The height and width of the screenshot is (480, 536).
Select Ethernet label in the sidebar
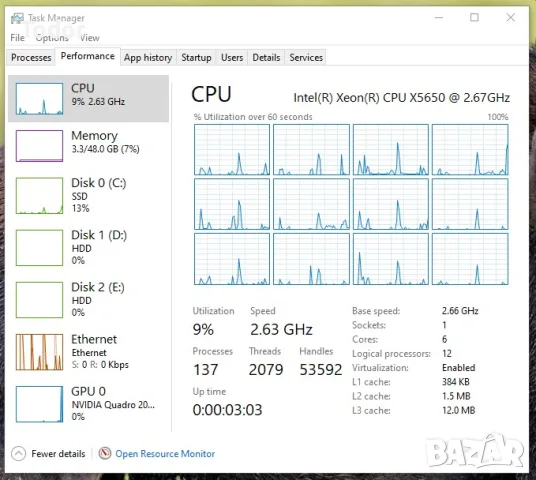click(94, 339)
